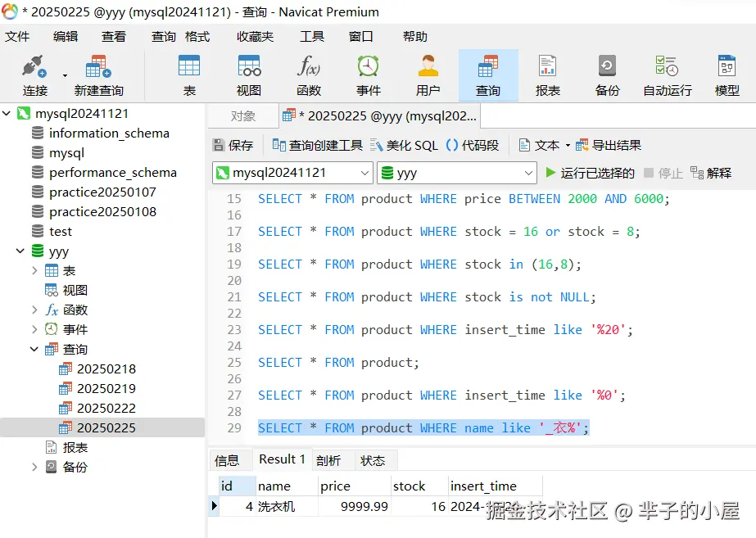Switch to the 对象 tab

(243, 116)
